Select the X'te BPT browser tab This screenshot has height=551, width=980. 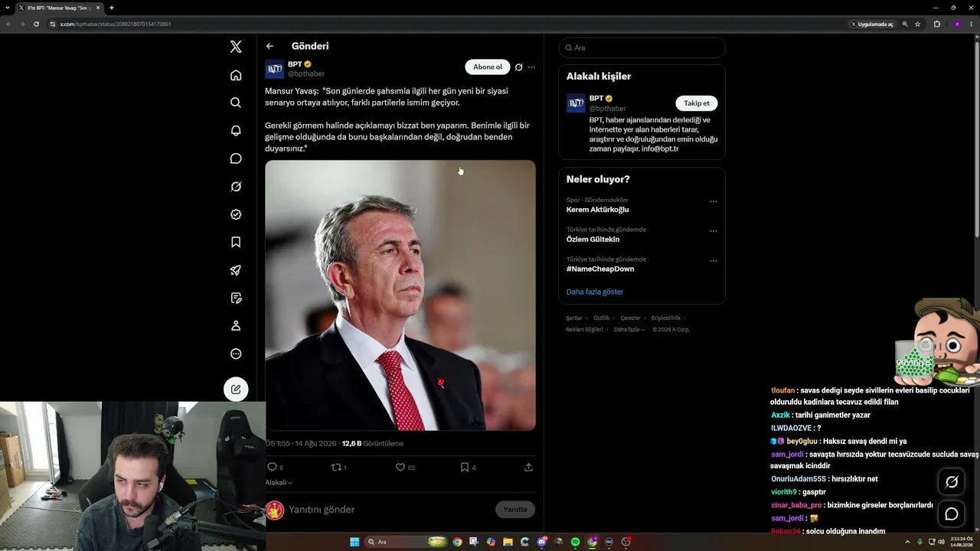coord(60,8)
